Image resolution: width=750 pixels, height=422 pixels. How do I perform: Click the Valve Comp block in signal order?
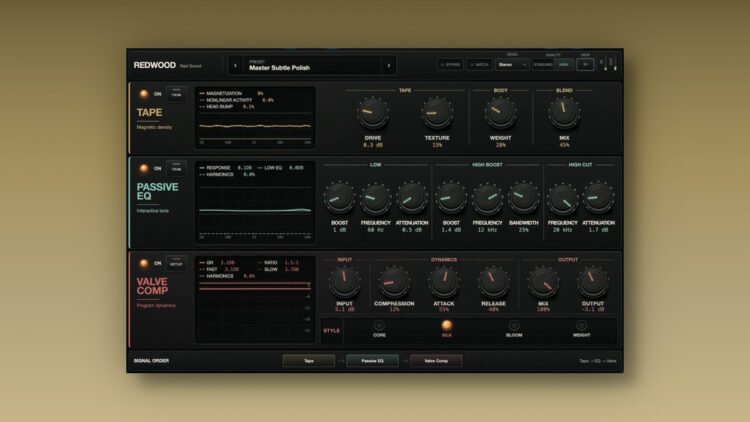[436, 361]
